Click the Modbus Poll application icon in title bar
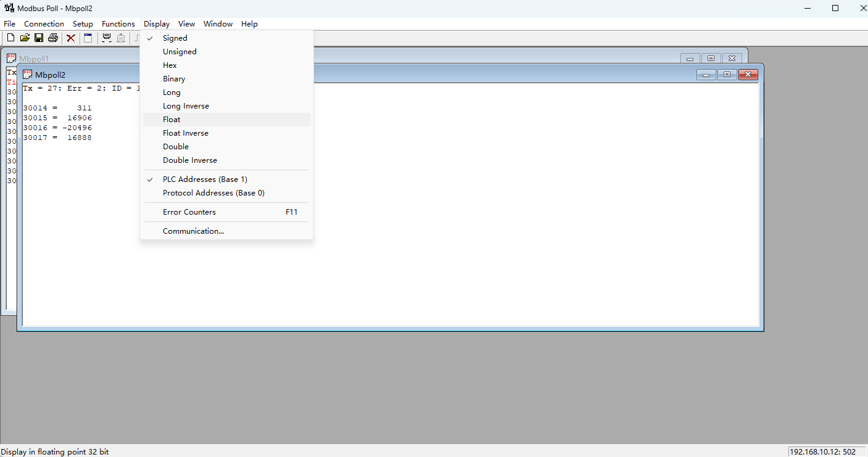The width and height of the screenshot is (868, 457). [9, 8]
